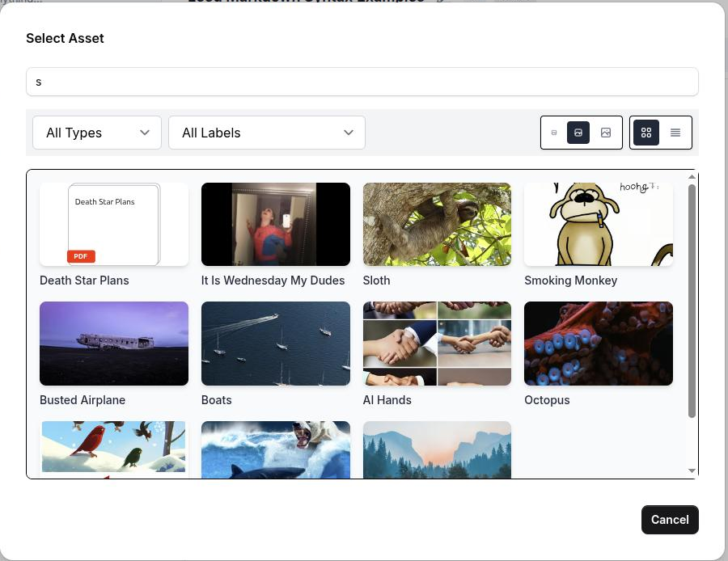Image resolution: width=728 pixels, height=561 pixels.
Task: Click the asset search input field
Action: point(362,82)
